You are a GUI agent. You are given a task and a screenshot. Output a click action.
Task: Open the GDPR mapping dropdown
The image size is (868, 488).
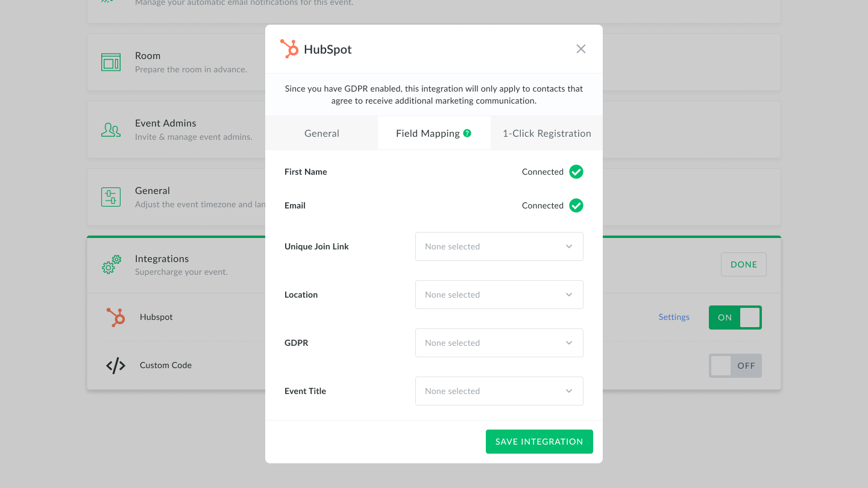coord(499,343)
